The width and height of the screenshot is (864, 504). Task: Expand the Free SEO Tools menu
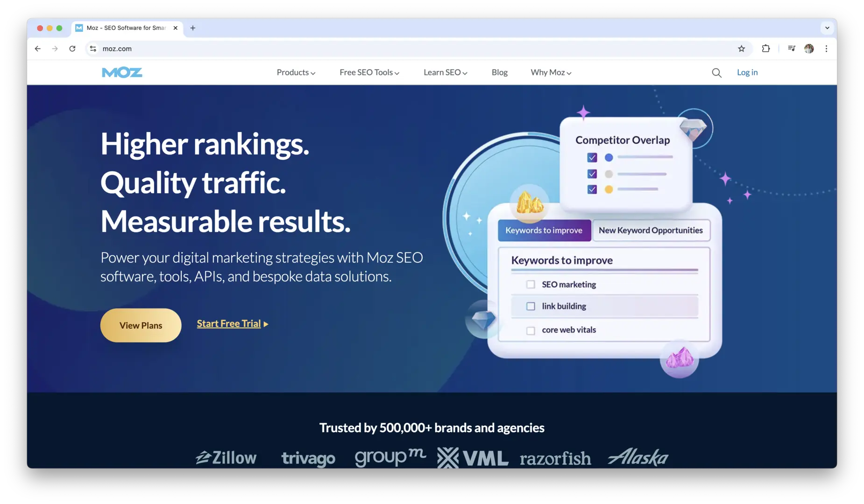tap(369, 72)
